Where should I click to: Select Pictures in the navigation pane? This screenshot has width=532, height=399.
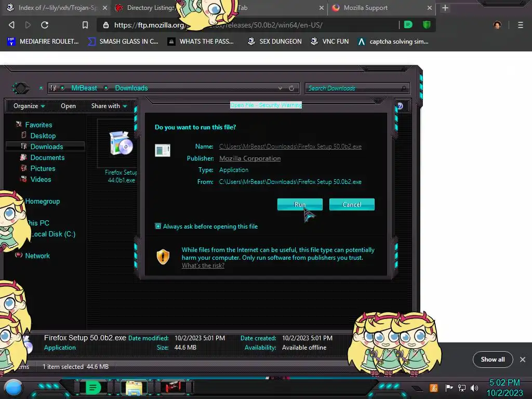[x=43, y=168]
